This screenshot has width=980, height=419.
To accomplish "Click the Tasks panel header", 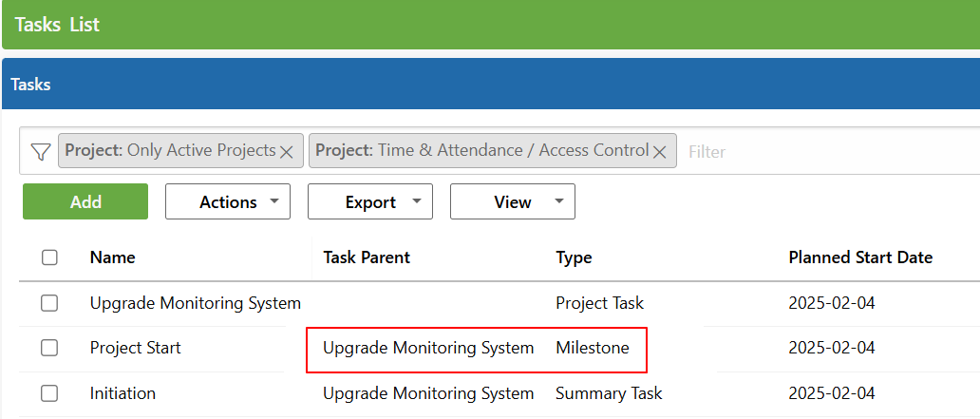I will click(x=491, y=84).
